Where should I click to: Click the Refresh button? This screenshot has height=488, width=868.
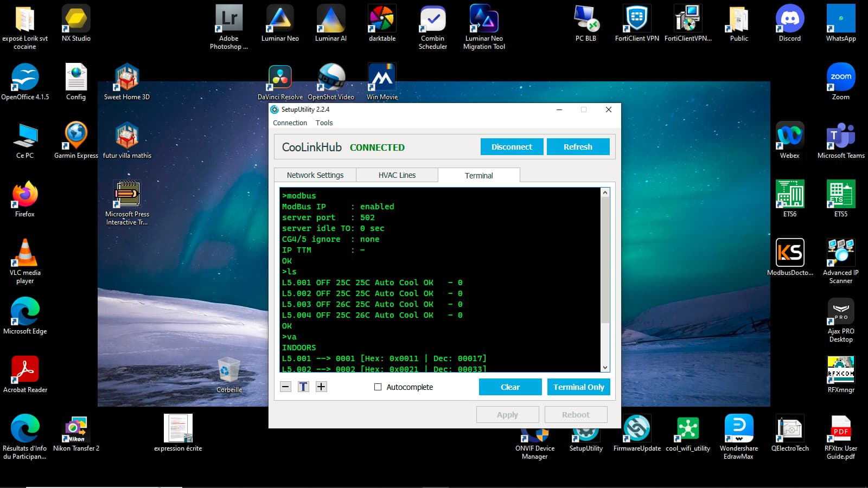[578, 147]
